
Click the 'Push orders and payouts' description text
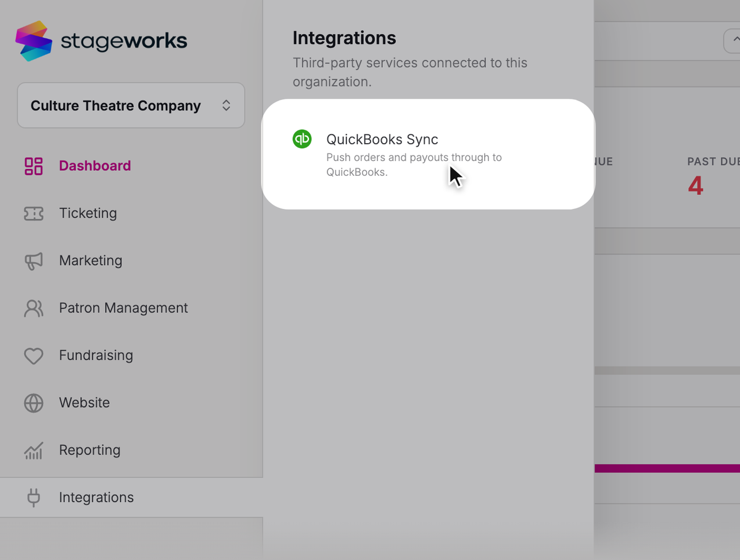414,165
